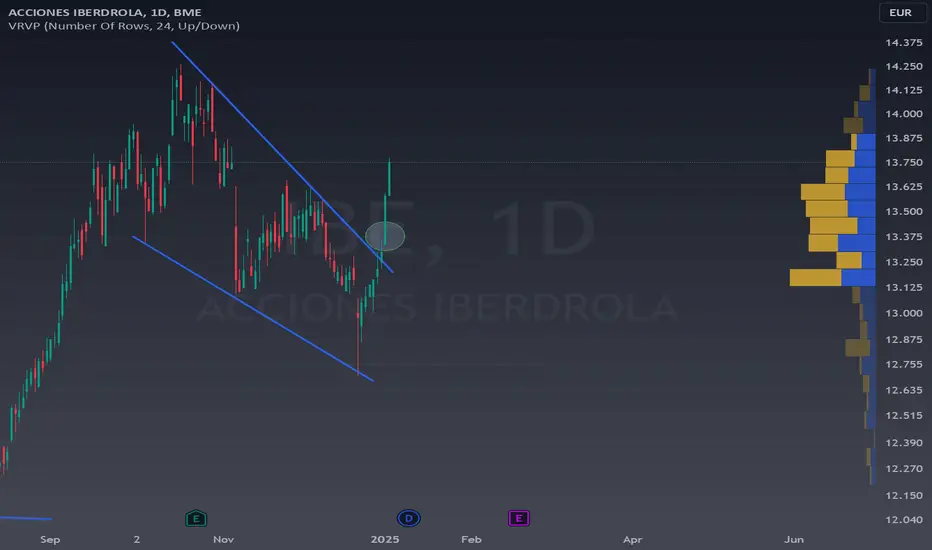Select the upper blue descending trendline
The width and height of the screenshot is (932, 550).
coord(282,158)
